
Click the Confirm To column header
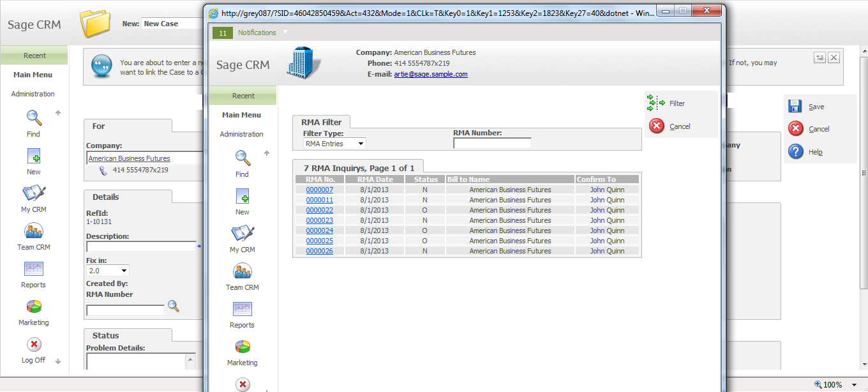pyautogui.click(x=607, y=179)
